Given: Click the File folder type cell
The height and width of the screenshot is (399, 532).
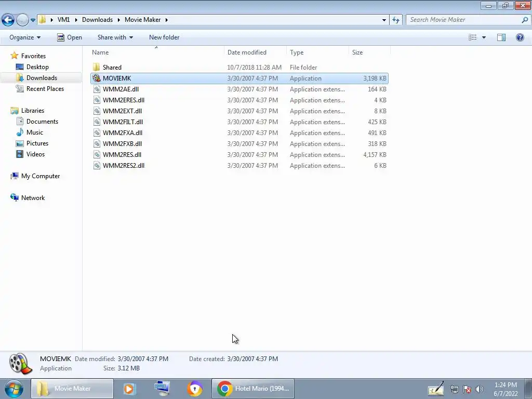Looking at the screenshot, I should [303, 67].
